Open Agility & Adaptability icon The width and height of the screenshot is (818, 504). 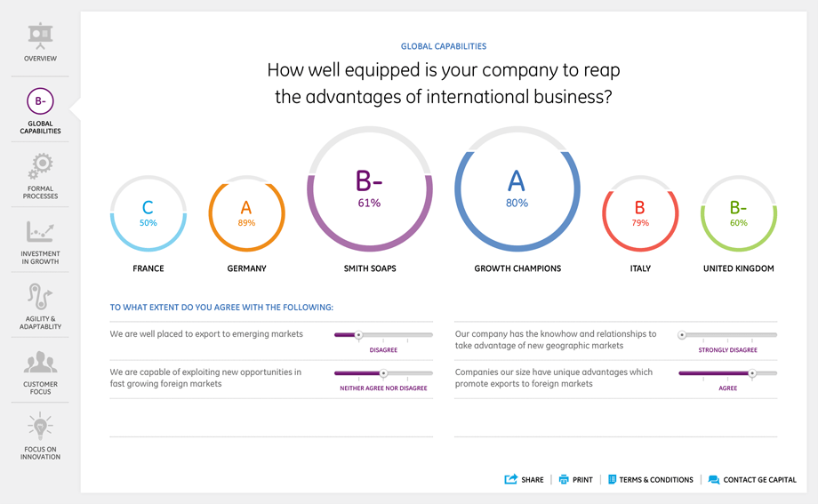pyautogui.click(x=40, y=297)
